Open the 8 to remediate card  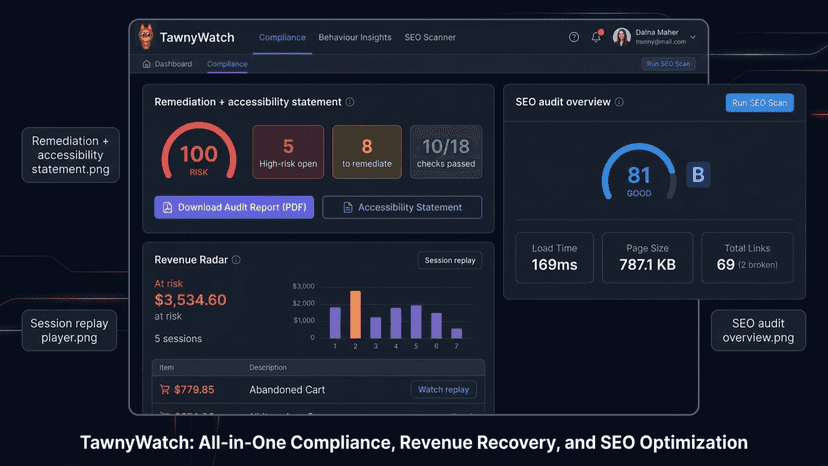(367, 152)
